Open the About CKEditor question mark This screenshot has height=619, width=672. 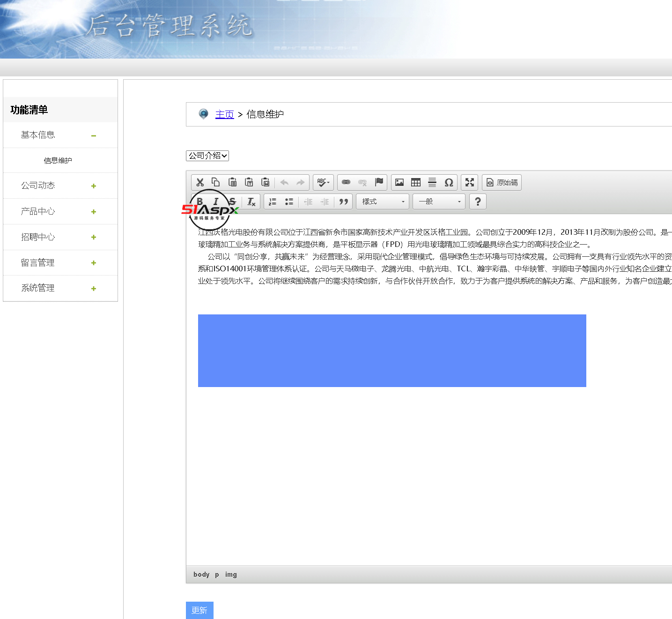[478, 201]
